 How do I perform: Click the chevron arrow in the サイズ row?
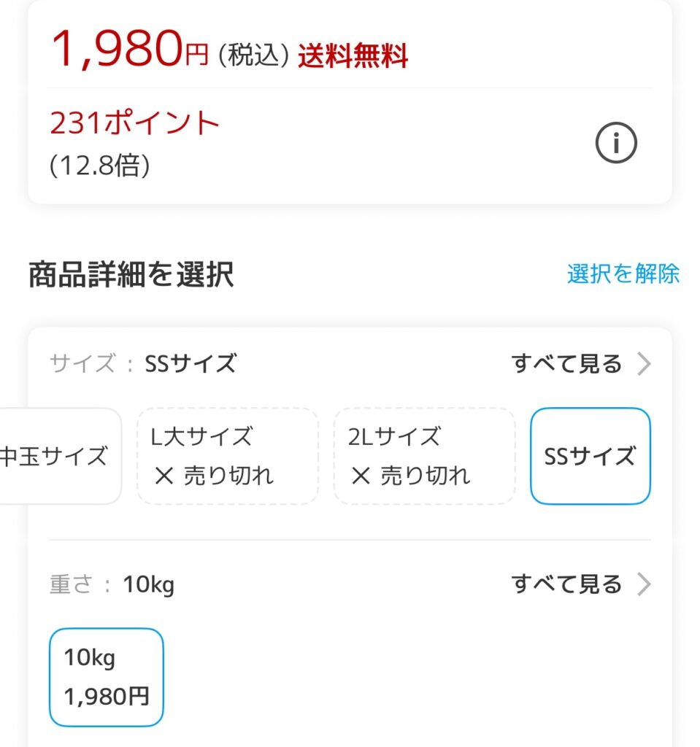tap(643, 363)
